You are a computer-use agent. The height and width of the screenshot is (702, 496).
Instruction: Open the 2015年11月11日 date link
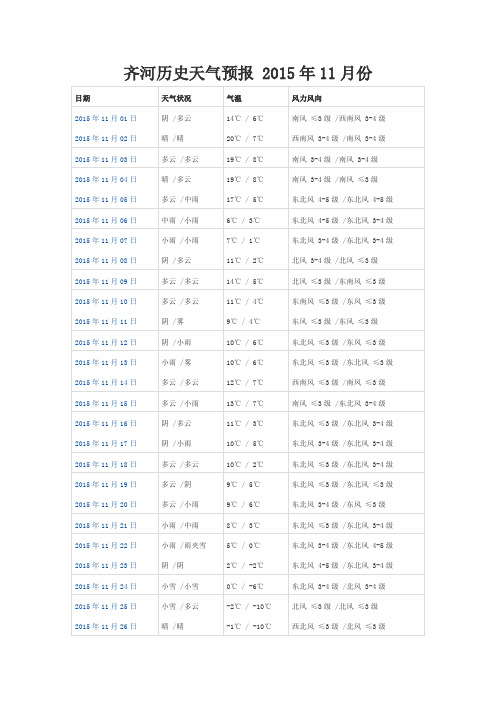coord(106,322)
